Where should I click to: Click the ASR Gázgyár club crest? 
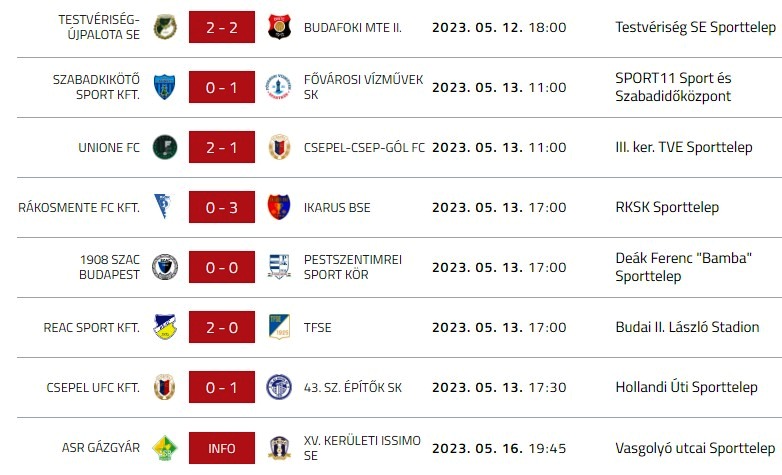point(164,448)
